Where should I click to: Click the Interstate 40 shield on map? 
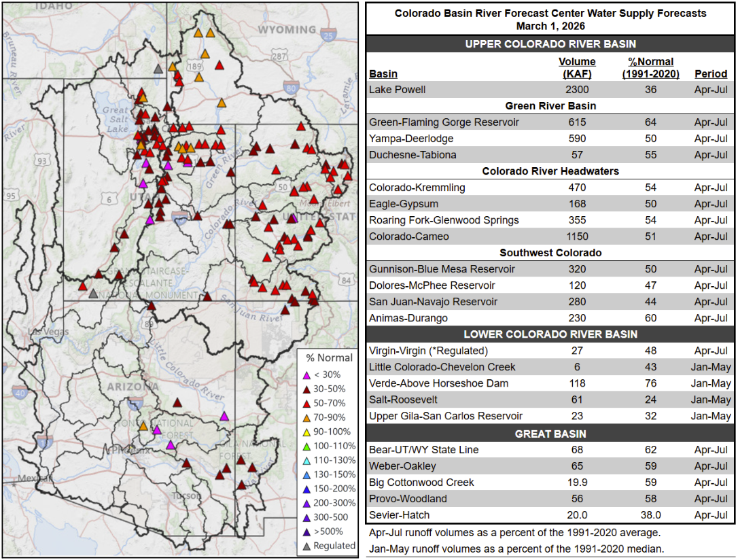20,392
